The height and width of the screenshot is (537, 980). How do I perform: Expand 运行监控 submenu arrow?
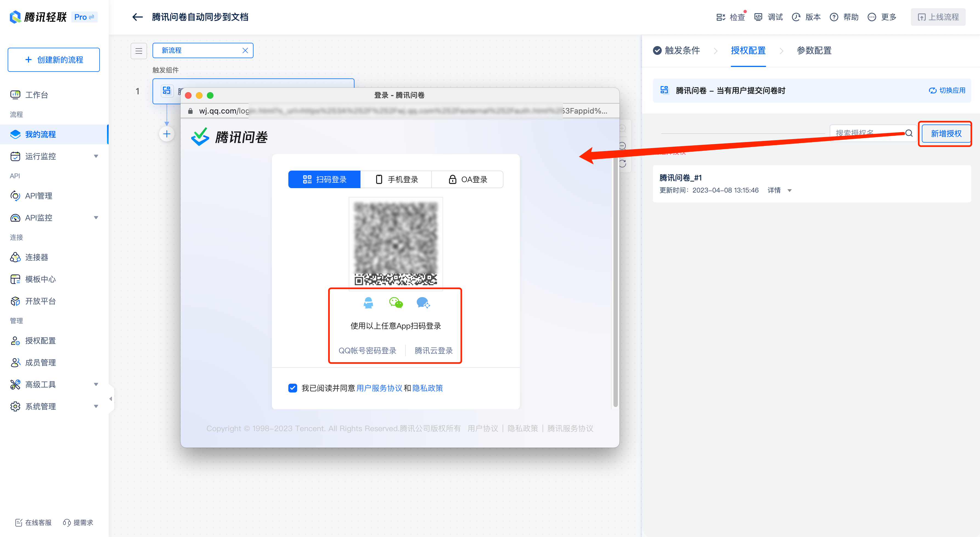[x=96, y=156]
